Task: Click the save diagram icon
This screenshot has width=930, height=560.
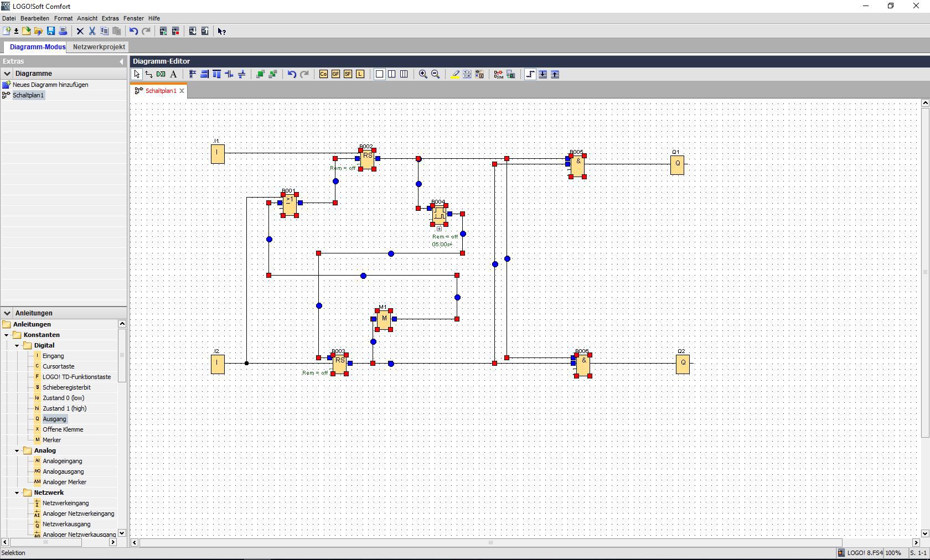Action: click(x=51, y=32)
